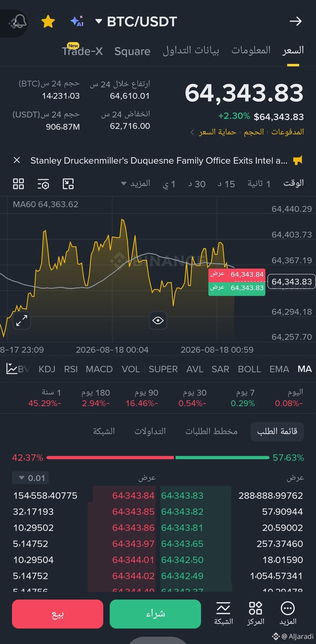Open the المعلومات tab

251,50
